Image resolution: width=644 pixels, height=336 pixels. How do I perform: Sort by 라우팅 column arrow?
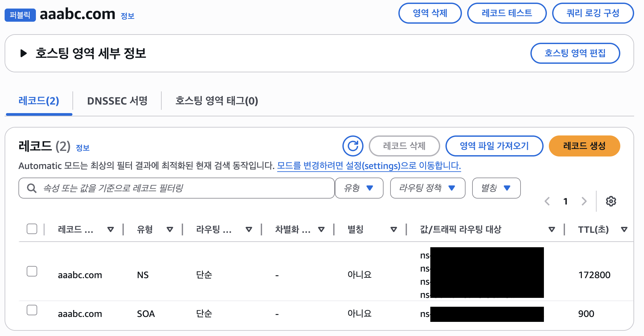(249, 229)
